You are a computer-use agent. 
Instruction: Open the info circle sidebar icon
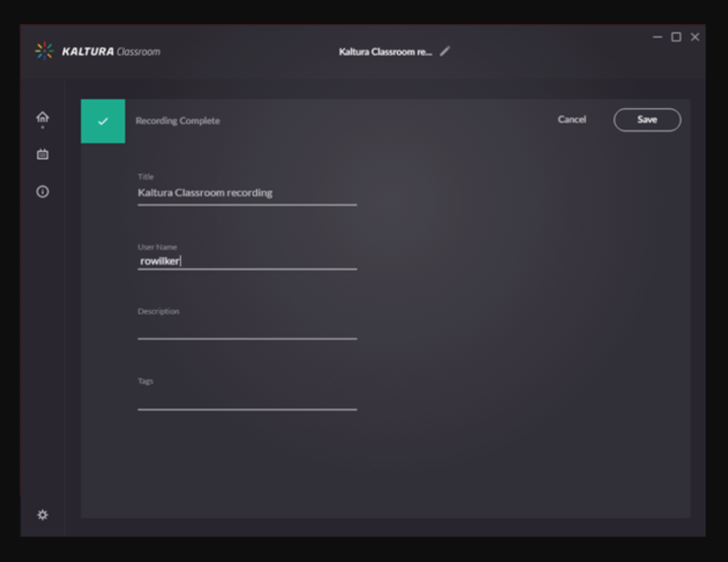coord(42,191)
